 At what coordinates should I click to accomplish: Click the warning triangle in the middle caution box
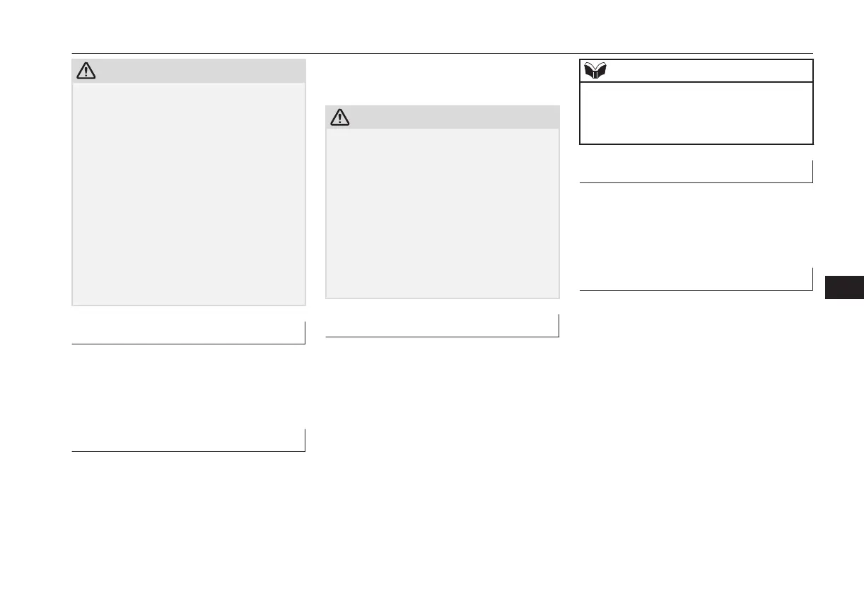pyautogui.click(x=339, y=117)
